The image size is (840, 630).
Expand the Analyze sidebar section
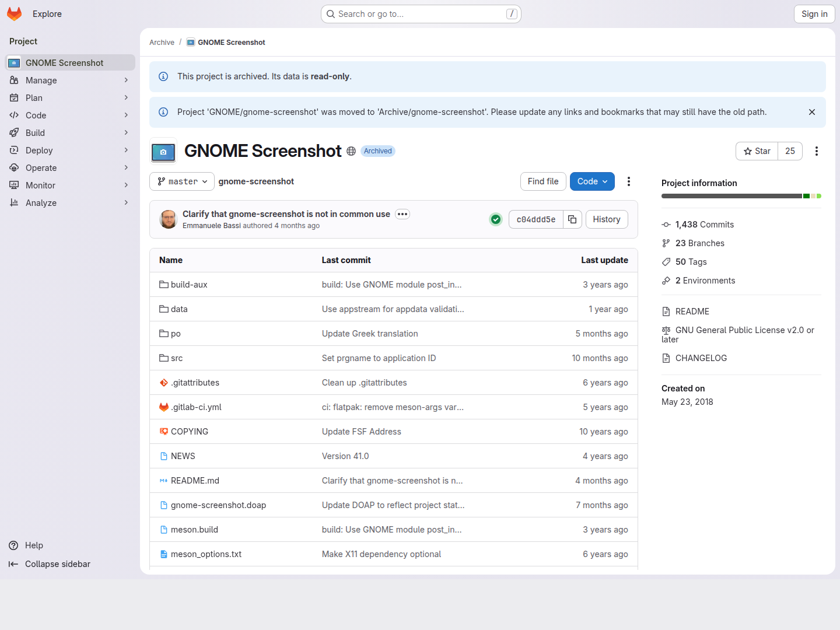(70, 203)
